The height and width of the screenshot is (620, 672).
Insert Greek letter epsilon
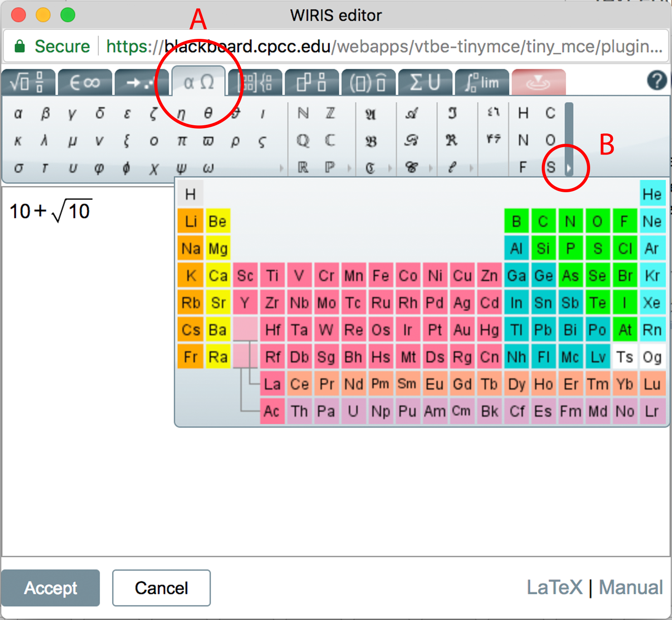(x=127, y=113)
